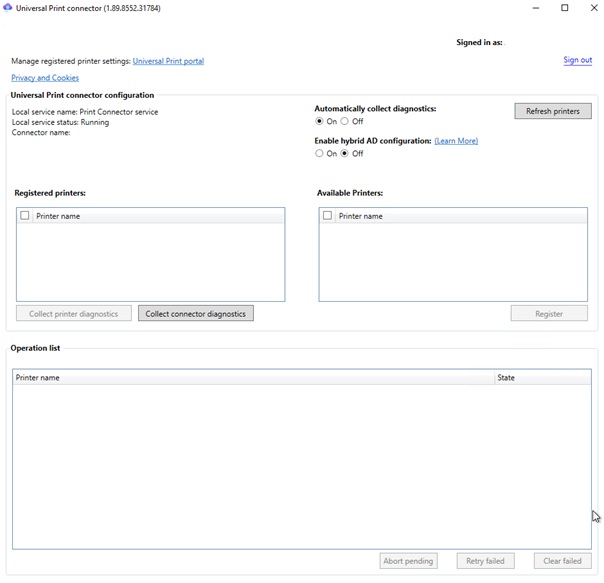604x583 pixels.
Task: Click the 'Connector name:' label
Action: tap(41, 133)
